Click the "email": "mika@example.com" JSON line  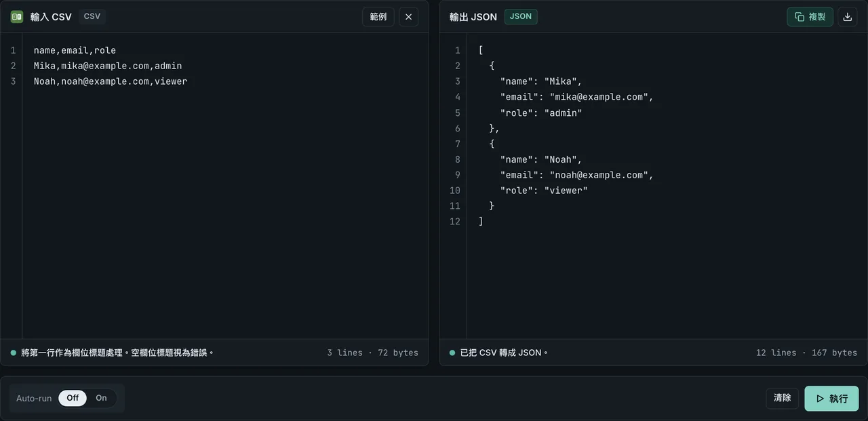pyautogui.click(x=577, y=97)
